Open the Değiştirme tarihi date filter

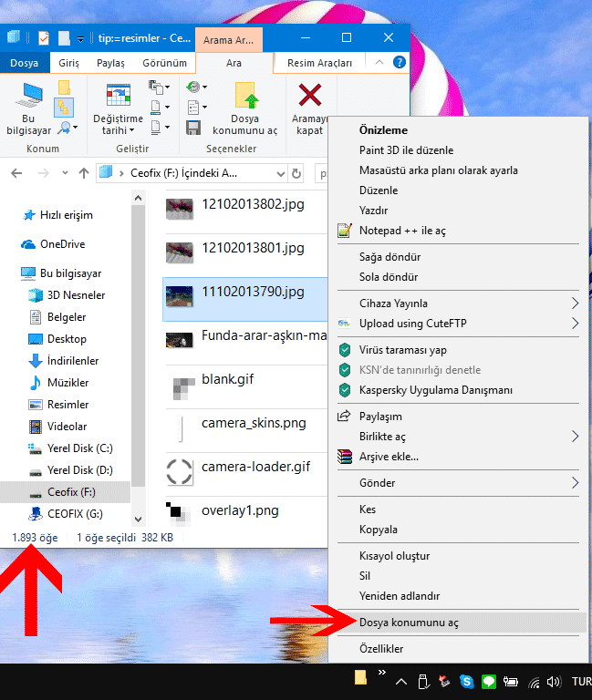pos(118,108)
